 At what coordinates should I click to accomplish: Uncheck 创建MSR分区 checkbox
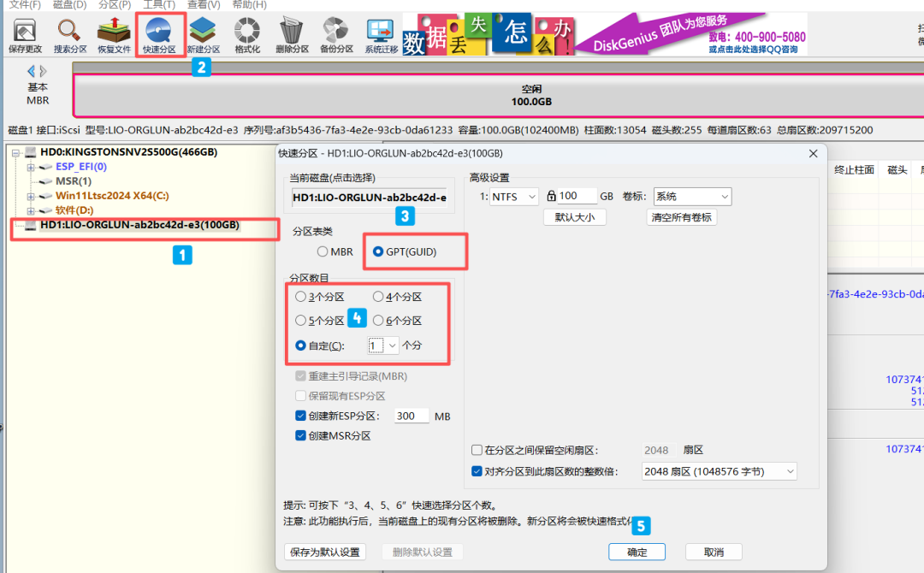pyautogui.click(x=301, y=435)
